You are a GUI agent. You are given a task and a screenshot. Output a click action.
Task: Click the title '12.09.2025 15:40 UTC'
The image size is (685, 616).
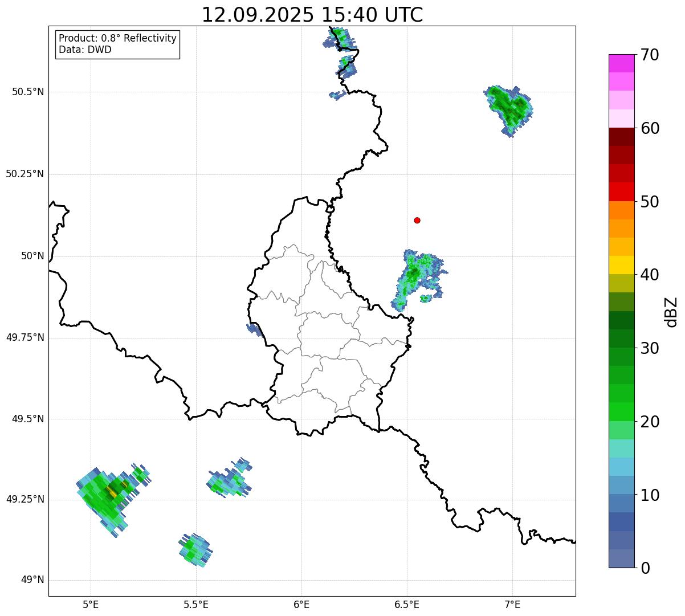click(312, 15)
